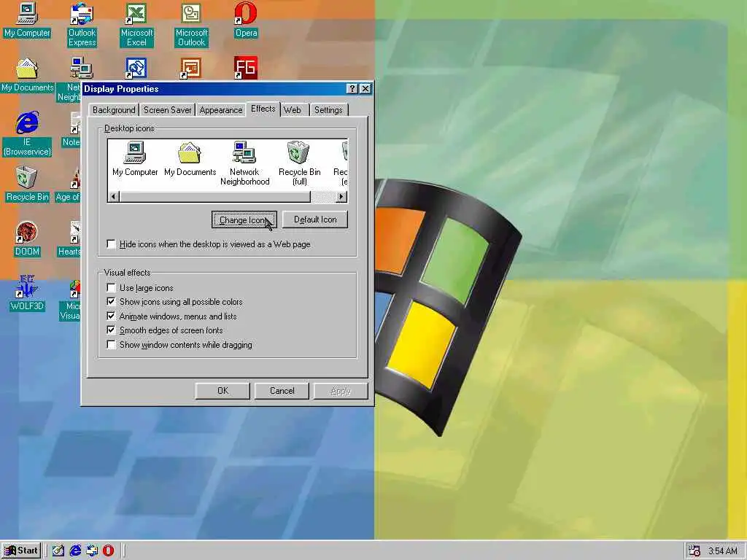This screenshot has height=560, width=747.
Task: Switch to the Screen Saver tab
Action: tap(167, 110)
